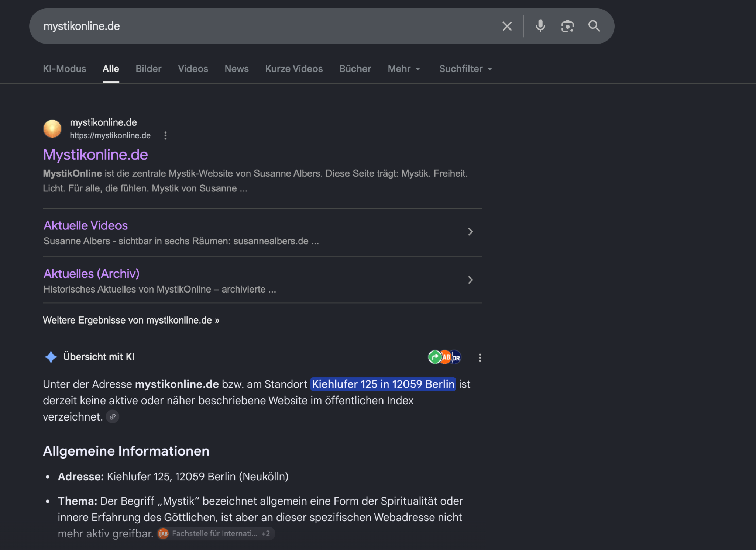Click 'Historisches Aktuelles von MystikOnline' description
Image resolution: width=756 pixels, height=550 pixels.
click(160, 289)
